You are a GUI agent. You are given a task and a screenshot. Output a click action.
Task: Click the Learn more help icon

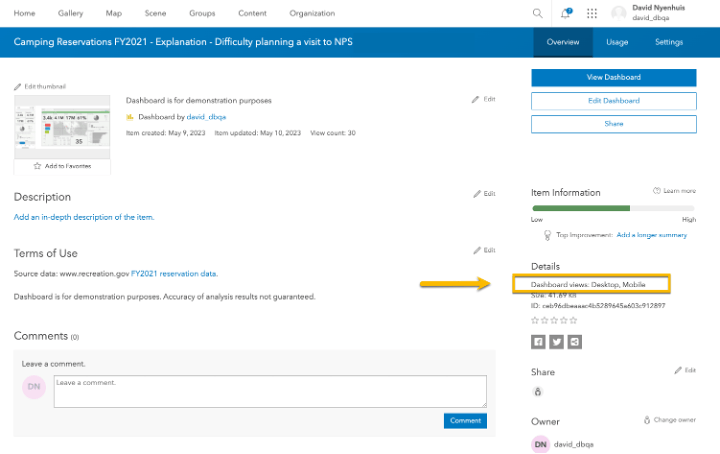click(657, 191)
